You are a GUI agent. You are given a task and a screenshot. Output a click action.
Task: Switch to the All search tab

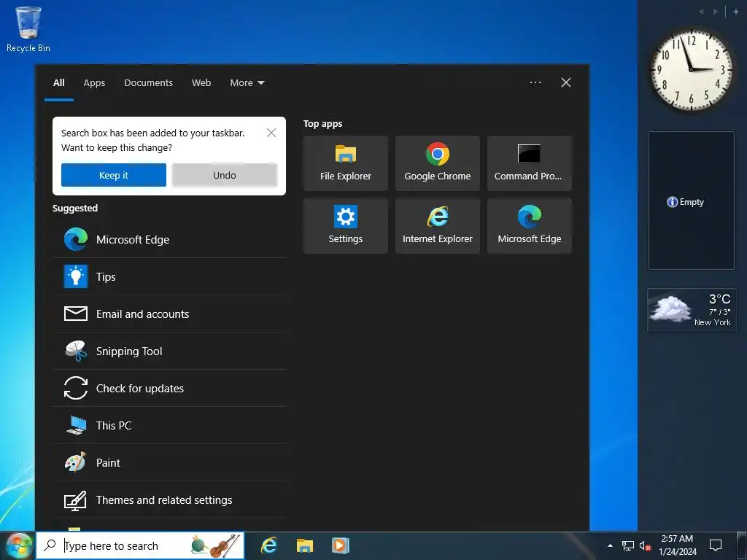point(59,83)
